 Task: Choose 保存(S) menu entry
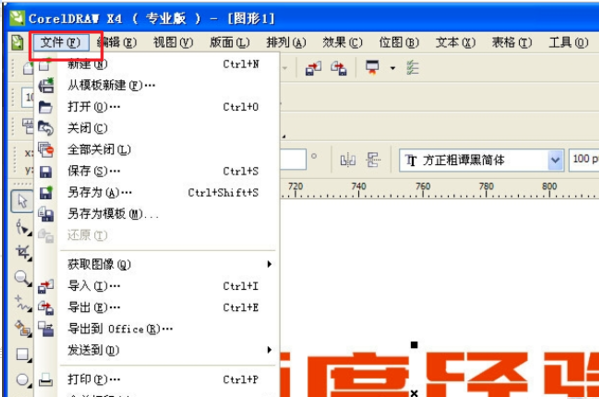click(157, 171)
